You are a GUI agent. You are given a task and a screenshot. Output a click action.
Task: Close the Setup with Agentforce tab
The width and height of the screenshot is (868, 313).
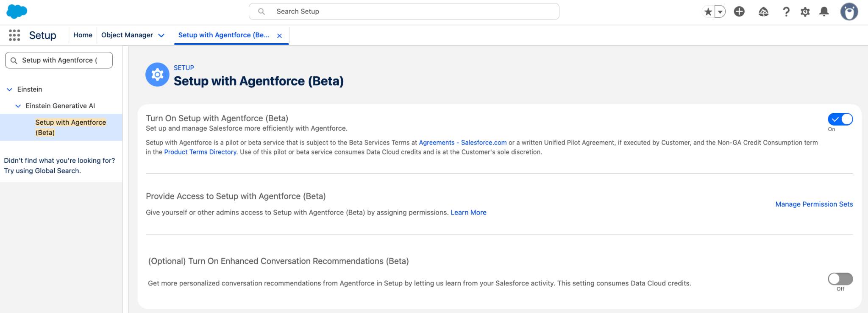click(279, 36)
